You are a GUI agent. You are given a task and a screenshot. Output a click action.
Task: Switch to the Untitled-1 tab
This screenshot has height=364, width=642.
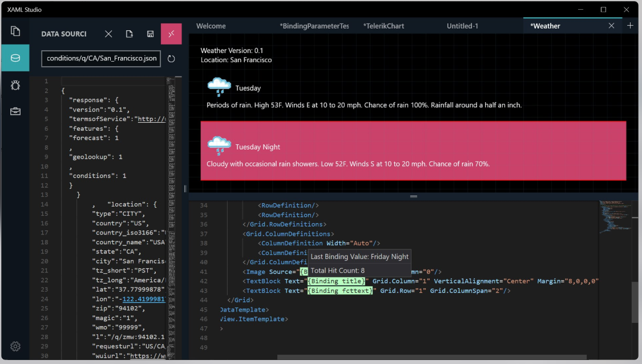(462, 26)
